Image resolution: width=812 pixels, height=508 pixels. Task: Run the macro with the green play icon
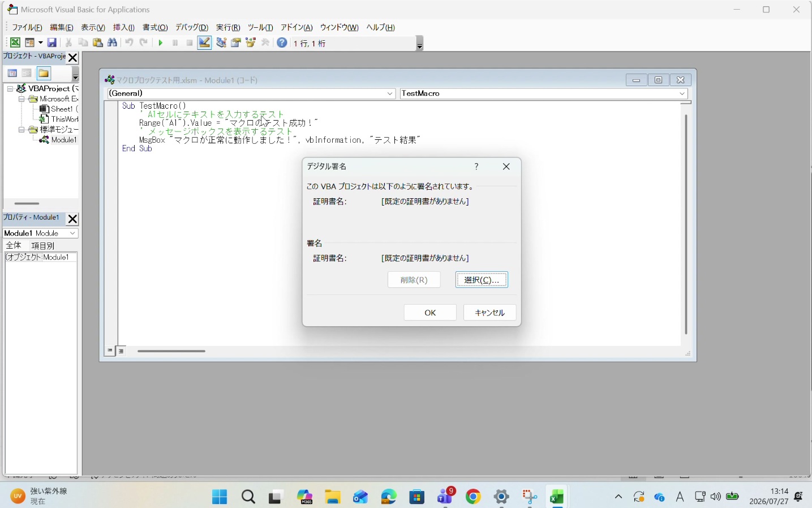tap(161, 42)
